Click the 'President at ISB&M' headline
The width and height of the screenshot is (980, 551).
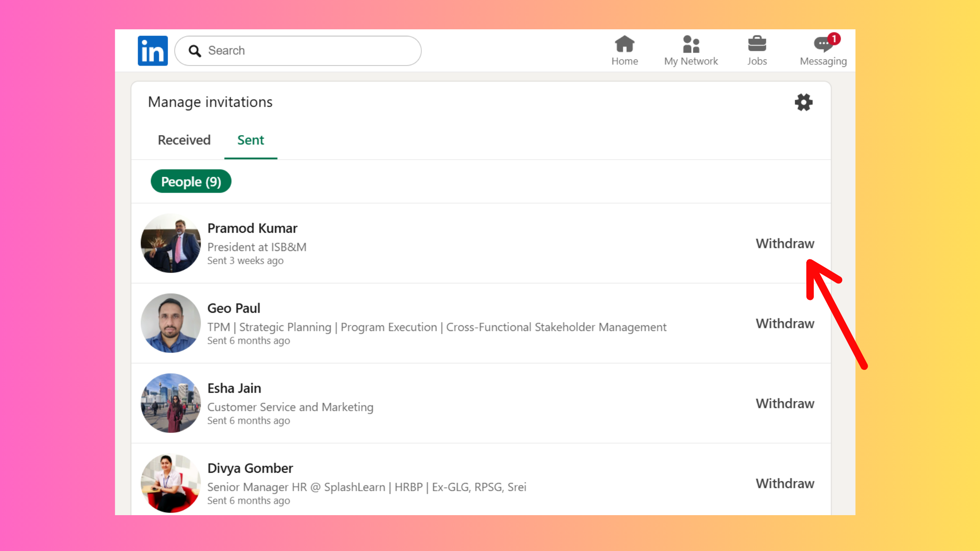click(x=257, y=247)
